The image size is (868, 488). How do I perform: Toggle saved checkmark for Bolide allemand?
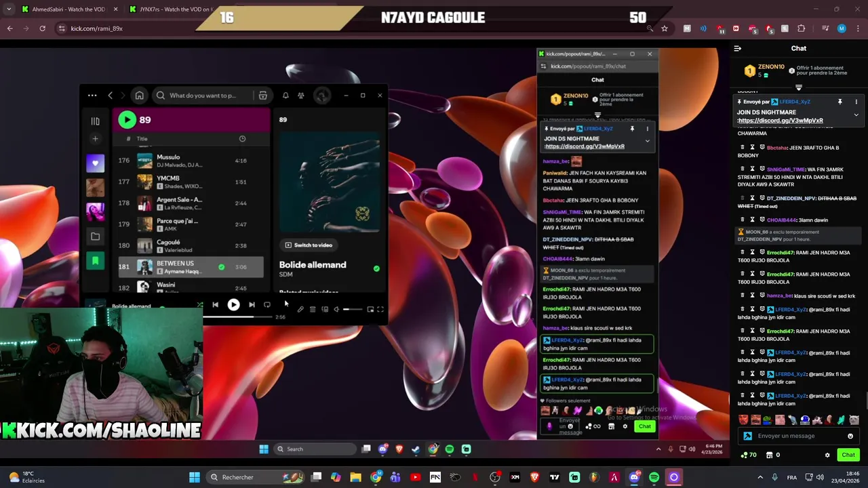(376, 268)
